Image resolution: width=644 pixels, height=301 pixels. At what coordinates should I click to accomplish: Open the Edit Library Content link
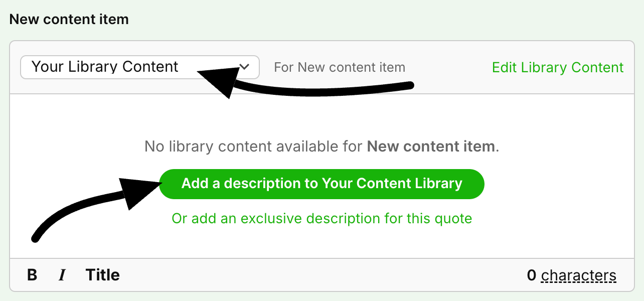point(558,67)
